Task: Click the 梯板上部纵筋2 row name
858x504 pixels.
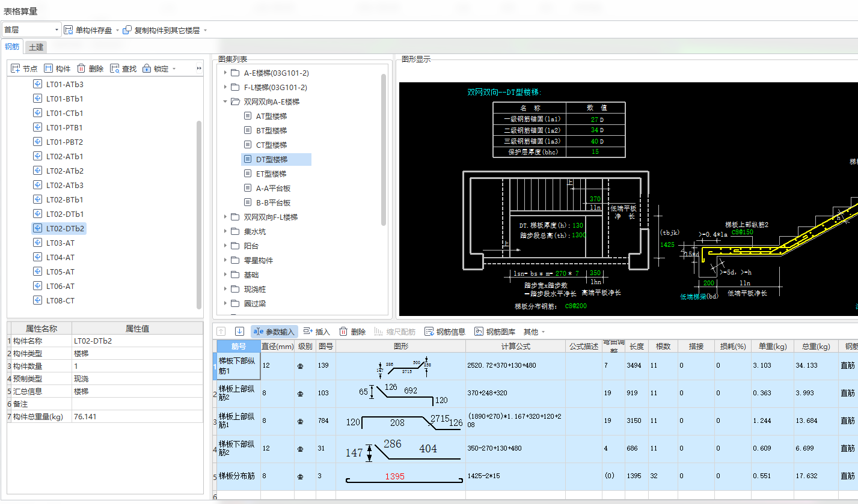Action: [x=238, y=393]
